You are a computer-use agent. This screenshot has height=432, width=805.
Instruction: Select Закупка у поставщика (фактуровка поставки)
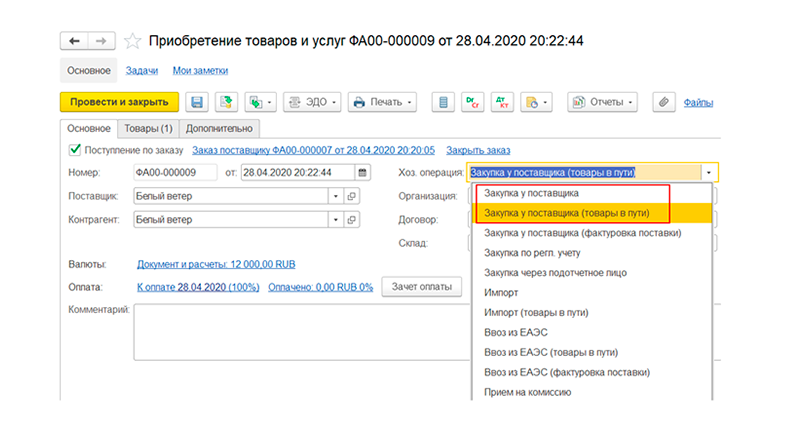[592, 233]
